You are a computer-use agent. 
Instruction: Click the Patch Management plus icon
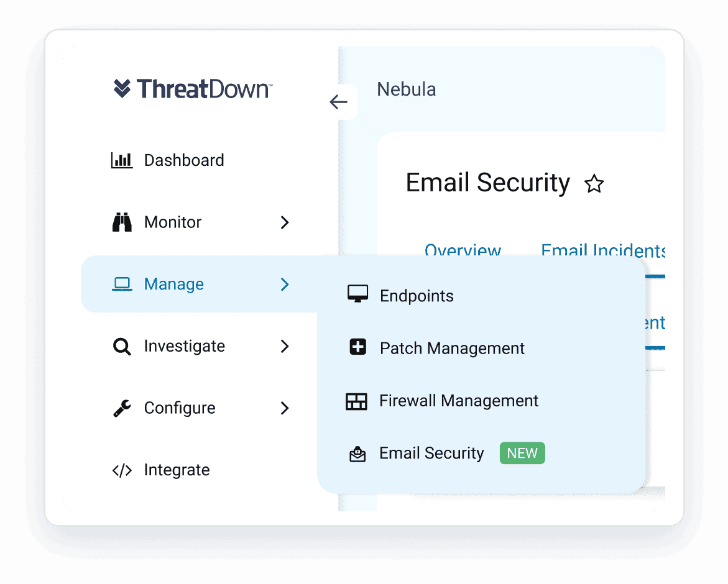point(357,348)
